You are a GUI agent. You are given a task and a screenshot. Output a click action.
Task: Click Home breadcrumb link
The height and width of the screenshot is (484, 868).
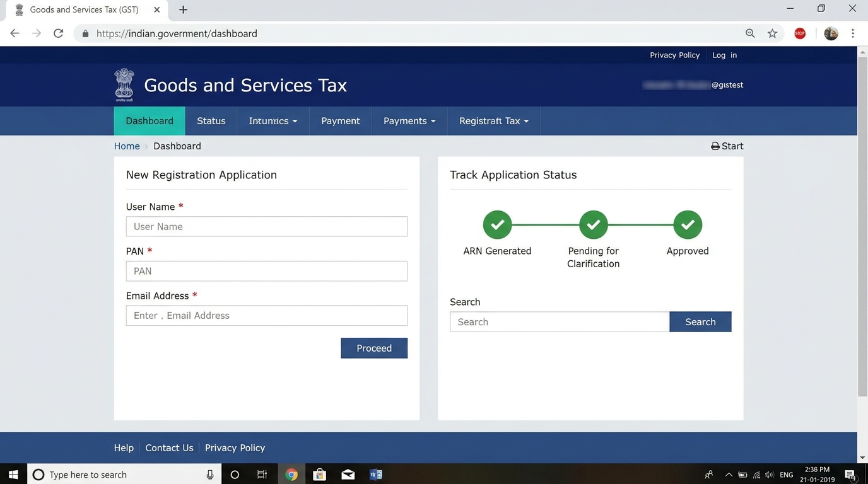(127, 146)
